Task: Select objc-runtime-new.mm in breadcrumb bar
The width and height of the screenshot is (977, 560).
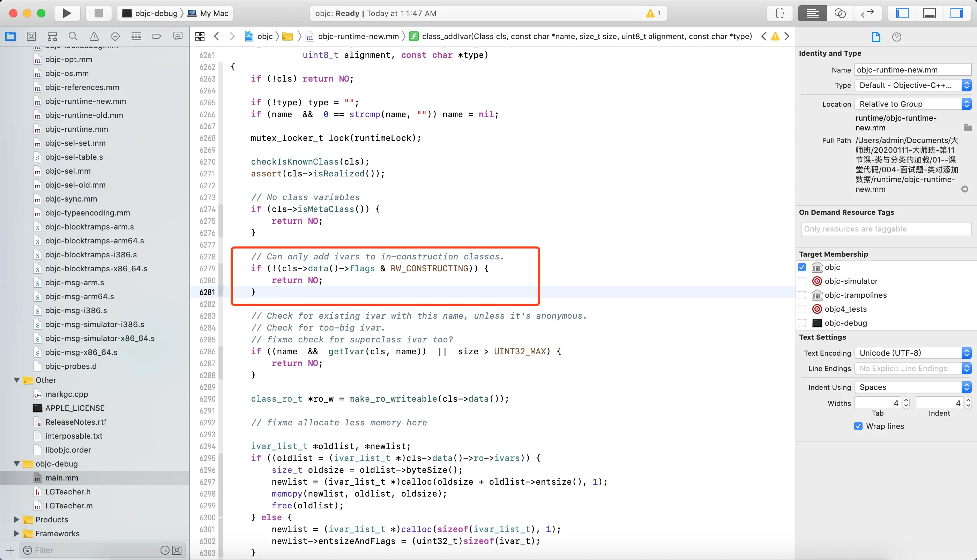Action: pos(358,37)
